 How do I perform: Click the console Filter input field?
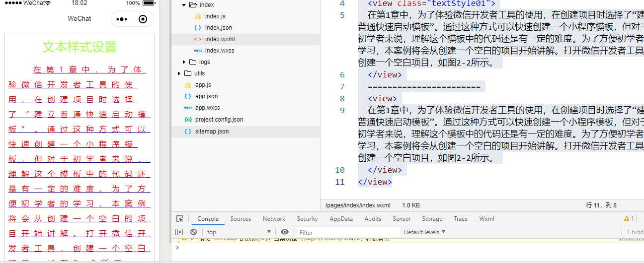[x=348, y=232]
